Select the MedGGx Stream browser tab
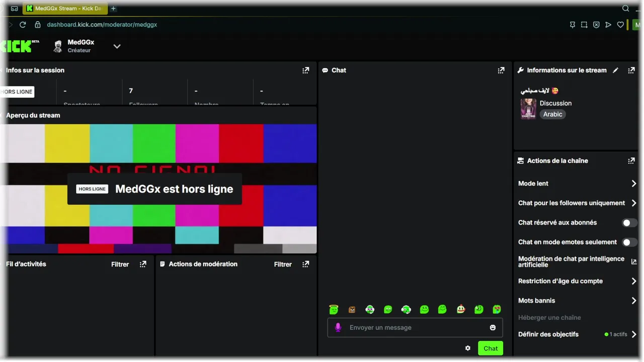 click(x=65, y=9)
